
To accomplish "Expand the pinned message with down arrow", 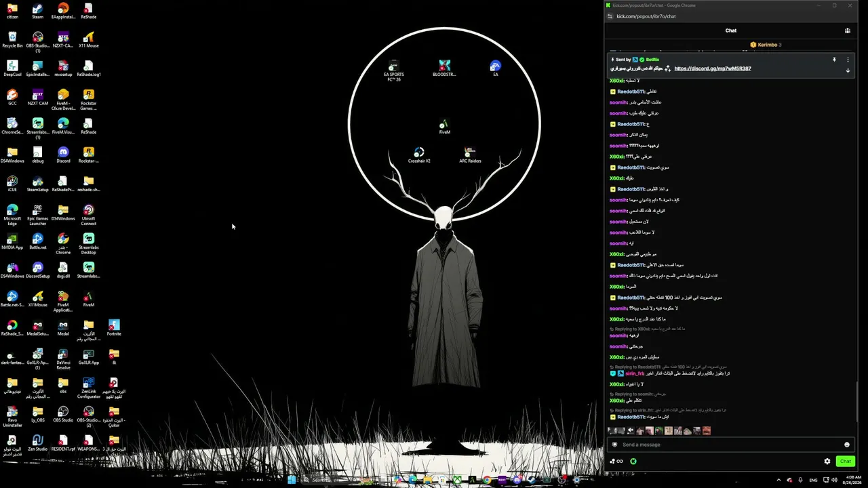I will tap(848, 70).
